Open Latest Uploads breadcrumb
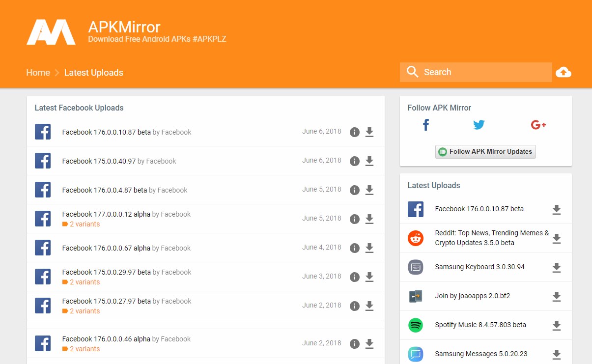Screen dimensions: 592x364 (94, 73)
